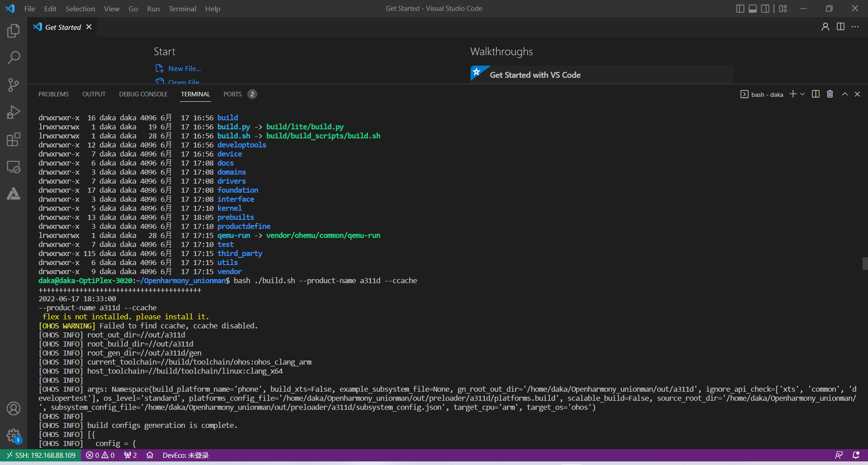Click the SSH remote status indicator
Viewport: 868px width, 465px height.
pos(41,455)
